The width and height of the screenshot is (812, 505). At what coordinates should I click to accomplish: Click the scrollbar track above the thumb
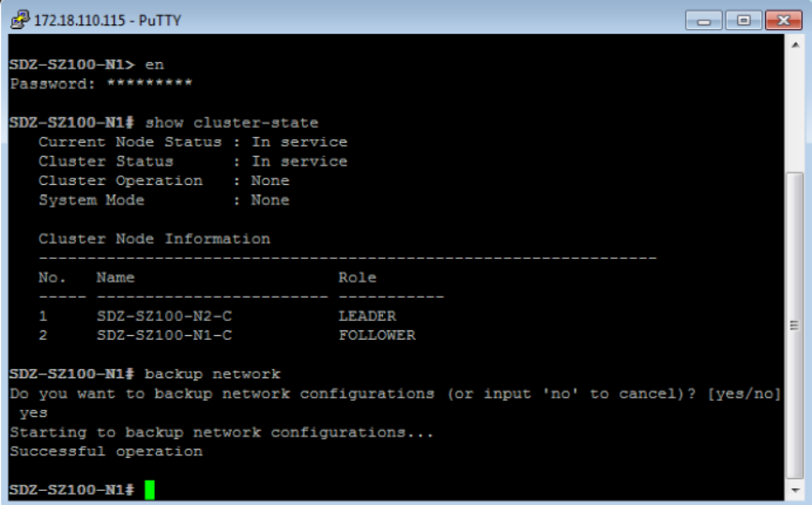click(x=794, y=113)
